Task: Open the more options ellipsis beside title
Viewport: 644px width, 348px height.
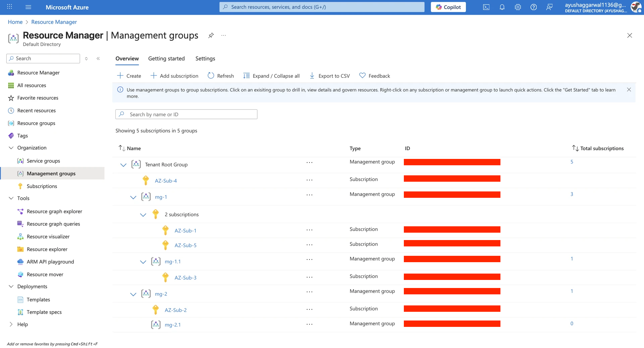Action: point(224,35)
